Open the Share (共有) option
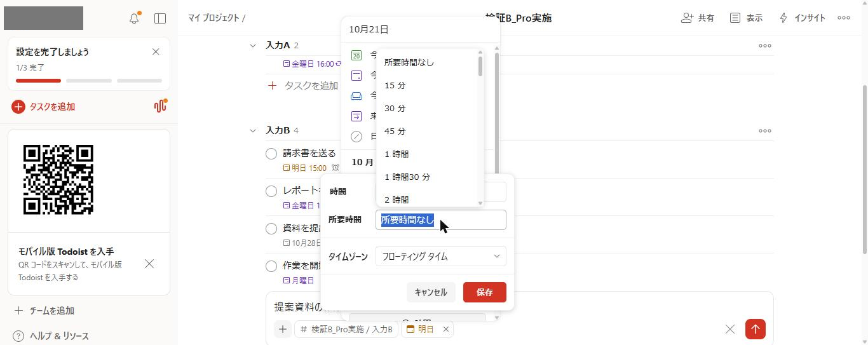 pos(698,18)
